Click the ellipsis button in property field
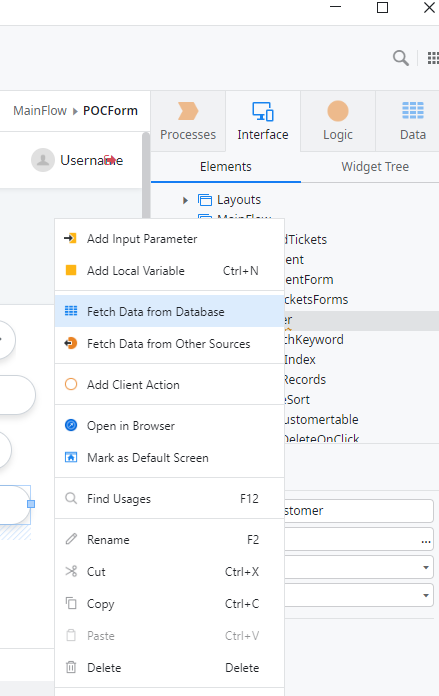Image resolution: width=439 pixels, height=696 pixels. (x=426, y=541)
